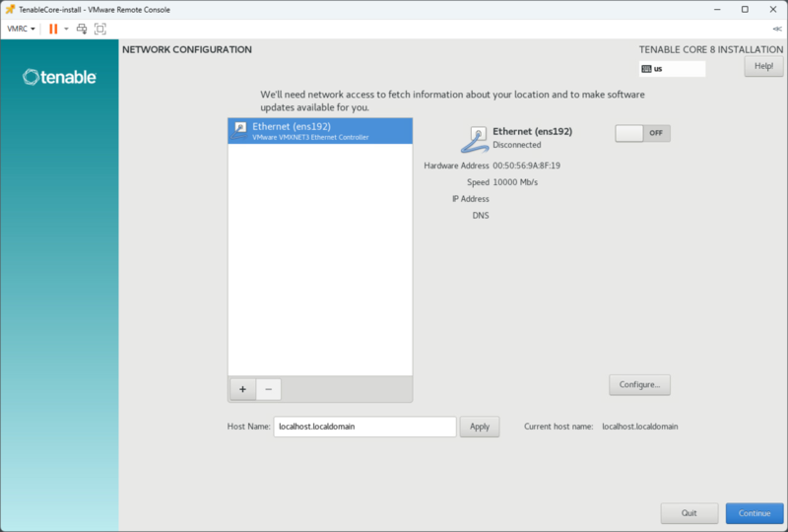788x532 pixels.
Task: Click the network card icon in list row
Action: tap(240, 130)
